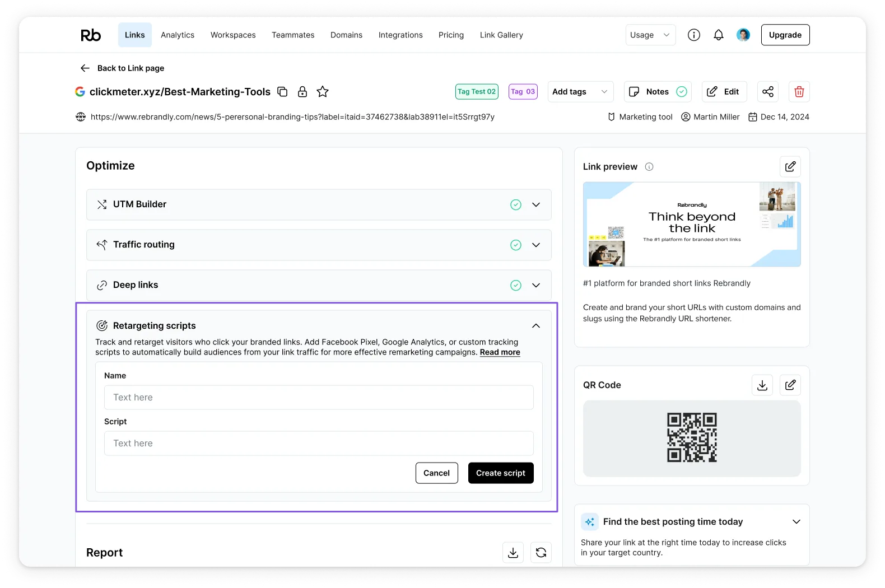Viewport: 885px width, 588px height.
Task: Refresh the Report
Action: click(x=541, y=553)
